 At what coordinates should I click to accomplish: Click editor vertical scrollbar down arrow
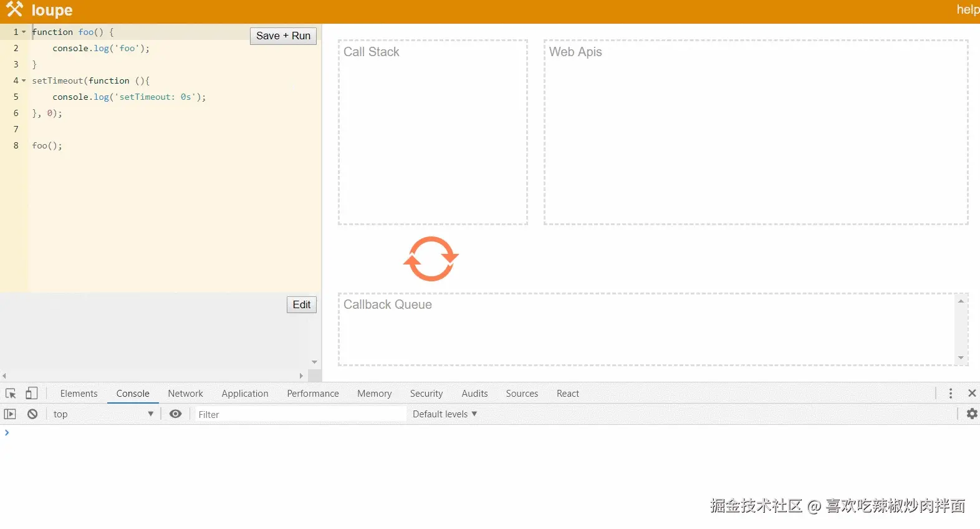click(314, 362)
